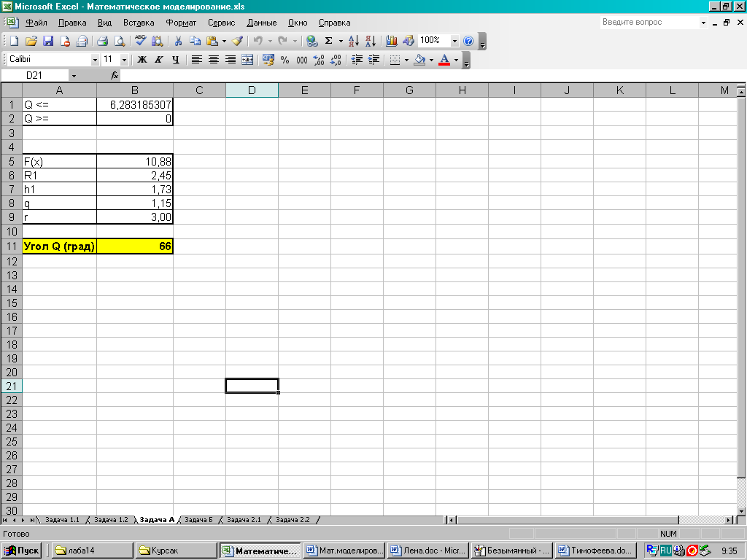Toggle underline formatting (Ч)
Image resolution: width=747 pixels, height=560 pixels.
176,60
